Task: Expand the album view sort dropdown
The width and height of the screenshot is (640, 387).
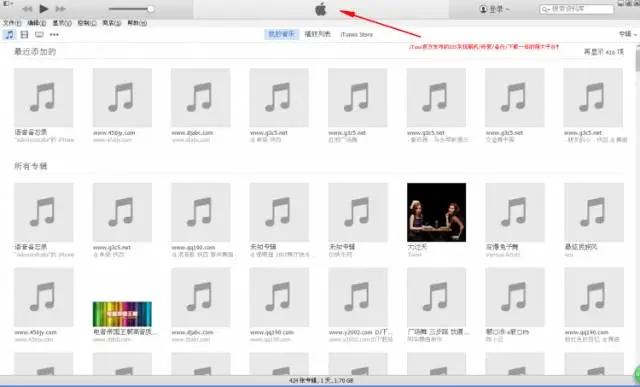Action: (x=627, y=34)
